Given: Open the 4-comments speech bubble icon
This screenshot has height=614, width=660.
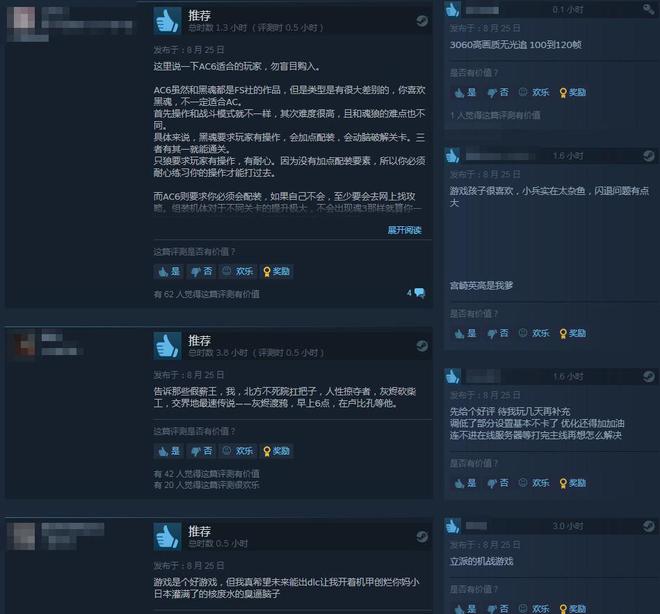Looking at the screenshot, I should [x=420, y=292].
